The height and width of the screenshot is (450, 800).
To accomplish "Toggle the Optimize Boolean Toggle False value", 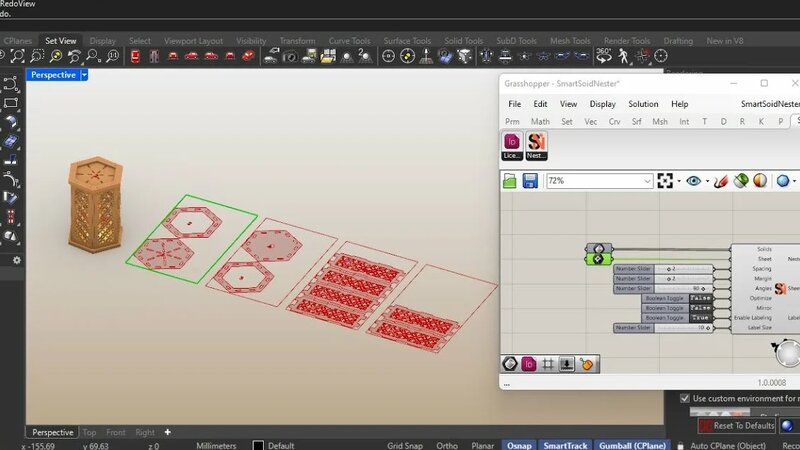I will click(x=700, y=298).
